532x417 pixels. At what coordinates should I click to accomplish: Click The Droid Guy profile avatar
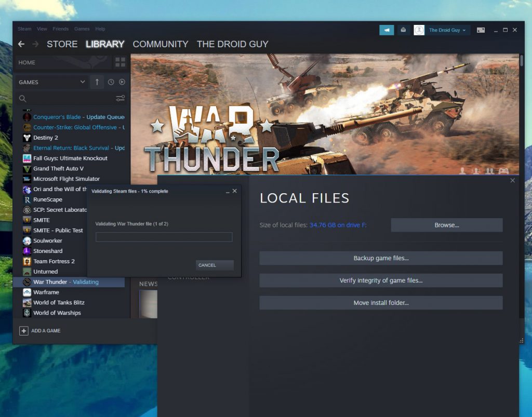tap(419, 30)
